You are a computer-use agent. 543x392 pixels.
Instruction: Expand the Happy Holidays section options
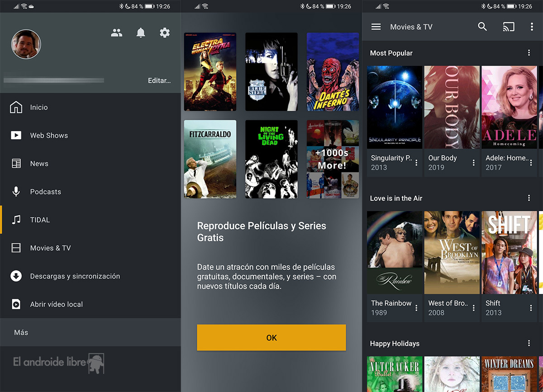coord(529,344)
